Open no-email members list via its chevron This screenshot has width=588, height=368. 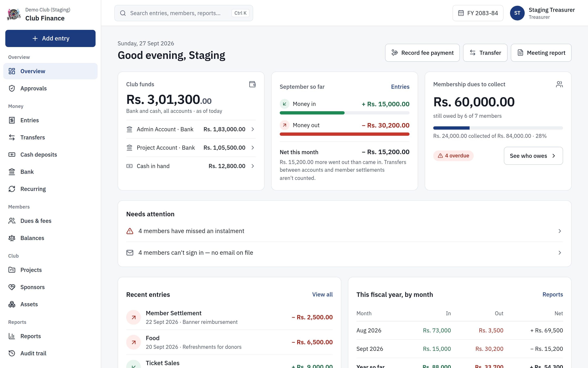coord(560,253)
